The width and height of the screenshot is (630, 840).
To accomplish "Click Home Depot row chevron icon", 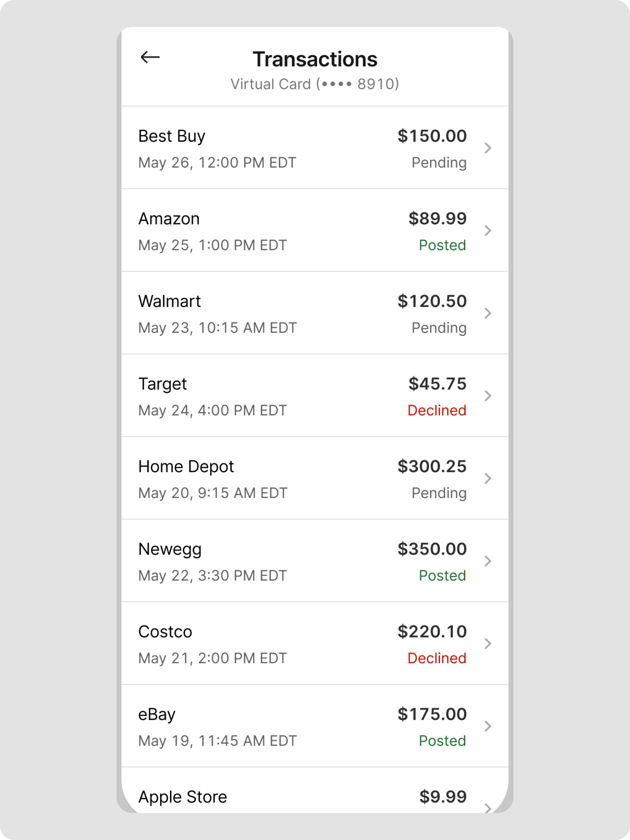I will [x=488, y=479].
